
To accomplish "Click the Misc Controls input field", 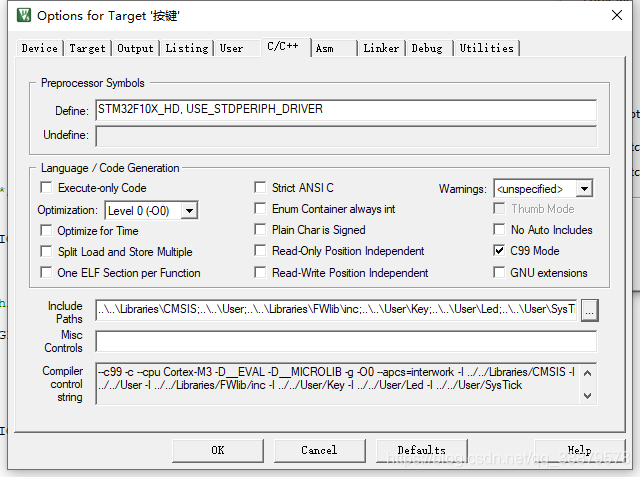I will (x=346, y=341).
